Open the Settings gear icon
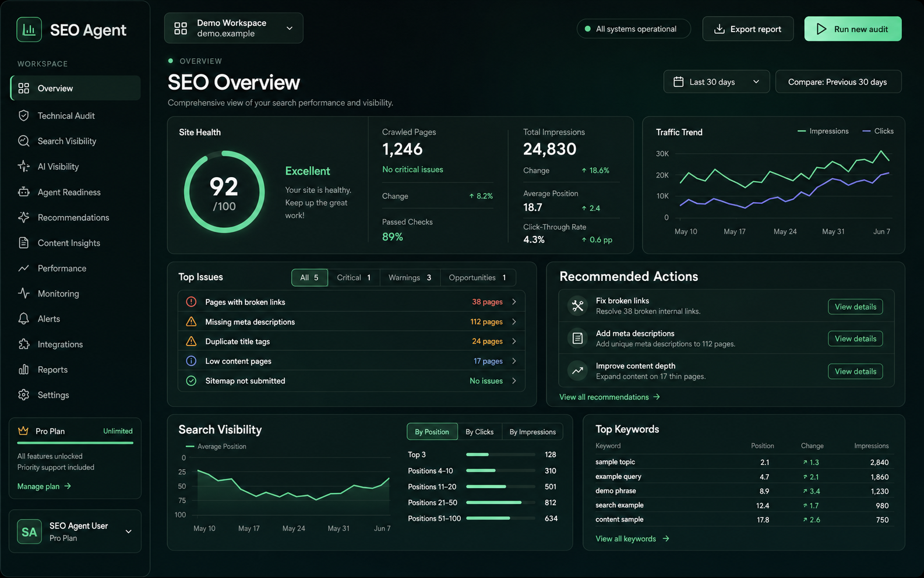This screenshot has height=578, width=924. pos(24,395)
